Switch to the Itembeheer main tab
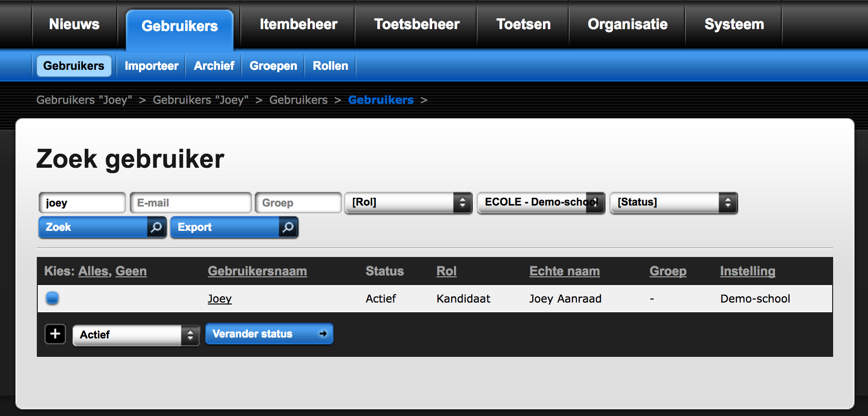The height and width of the screenshot is (416, 868). click(x=298, y=24)
